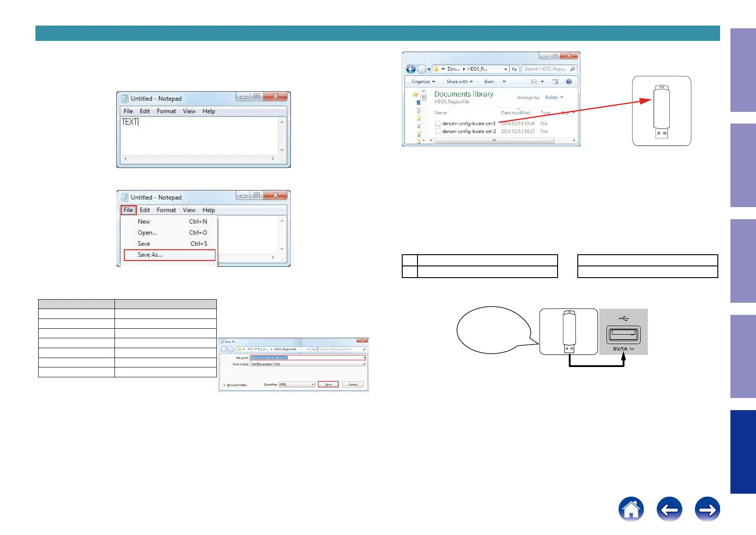Select the Favorites star in navigation pane

point(416,94)
